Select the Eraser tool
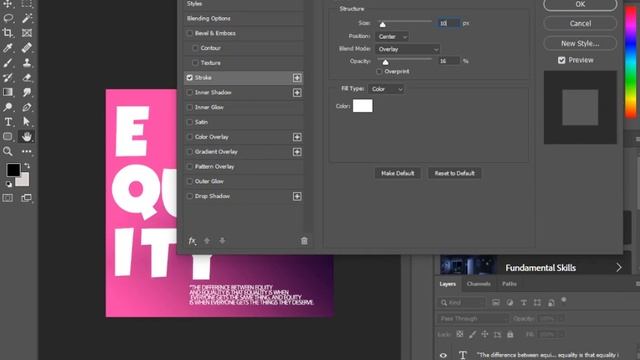 click(x=27, y=77)
